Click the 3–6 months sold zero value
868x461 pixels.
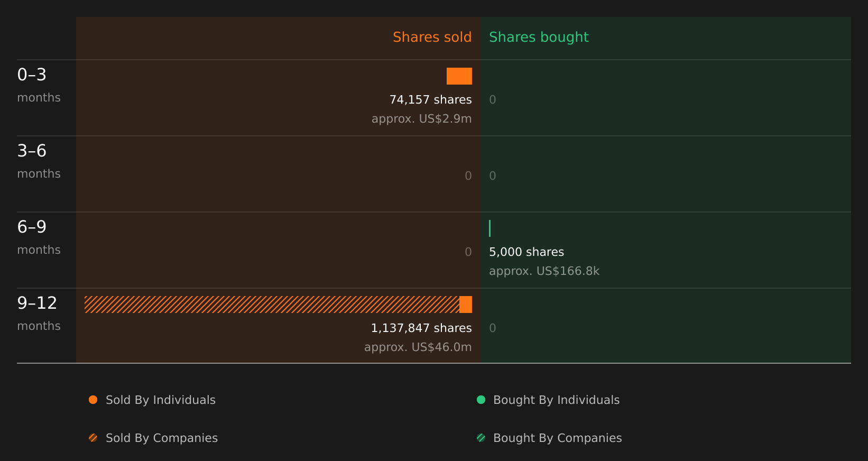point(468,176)
